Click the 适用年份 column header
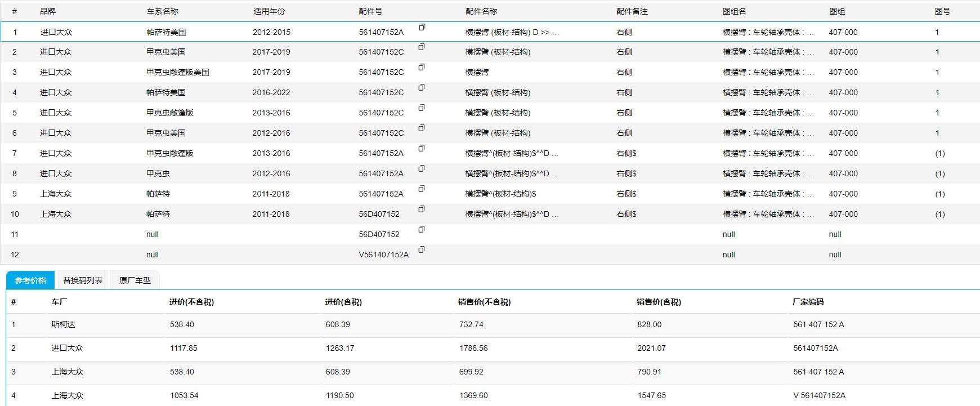980x406 pixels. coord(269,11)
